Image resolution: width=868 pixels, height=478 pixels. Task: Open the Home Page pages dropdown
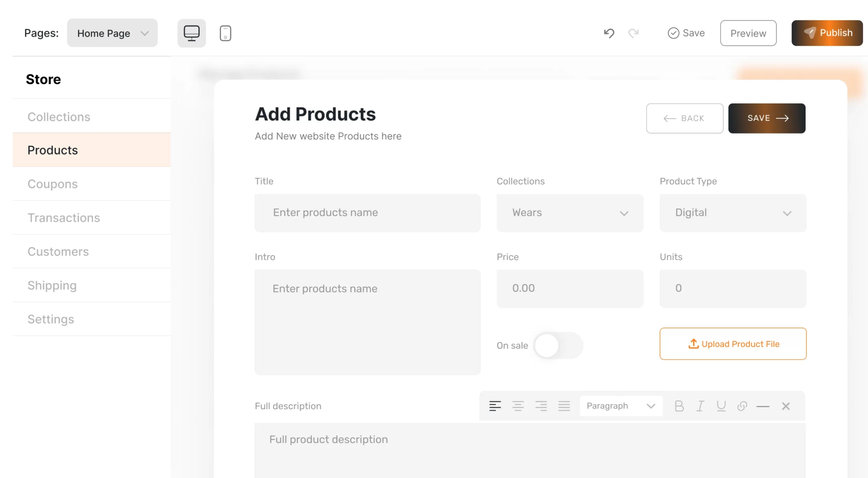pyautogui.click(x=112, y=33)
